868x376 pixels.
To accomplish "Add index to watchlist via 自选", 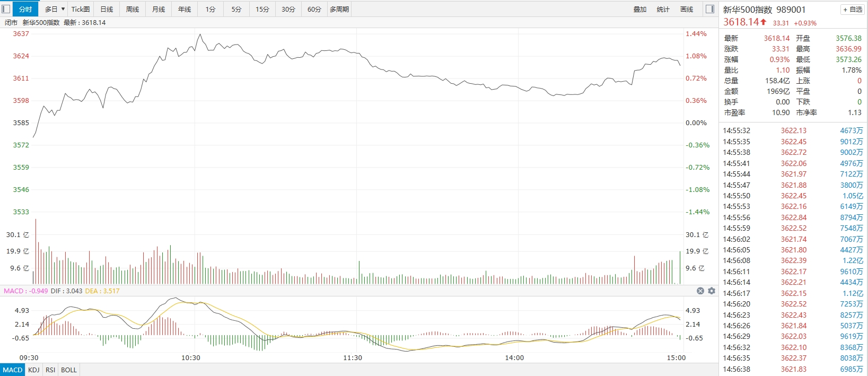I will click(853, 10).
